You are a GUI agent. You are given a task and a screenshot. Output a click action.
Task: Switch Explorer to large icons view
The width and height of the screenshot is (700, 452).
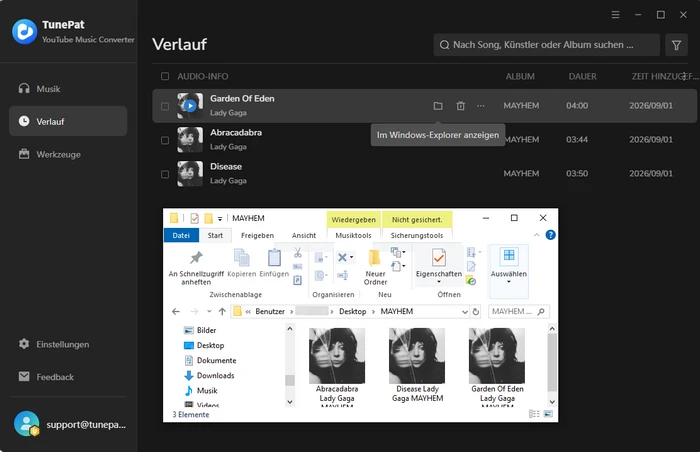coord(548,414)
